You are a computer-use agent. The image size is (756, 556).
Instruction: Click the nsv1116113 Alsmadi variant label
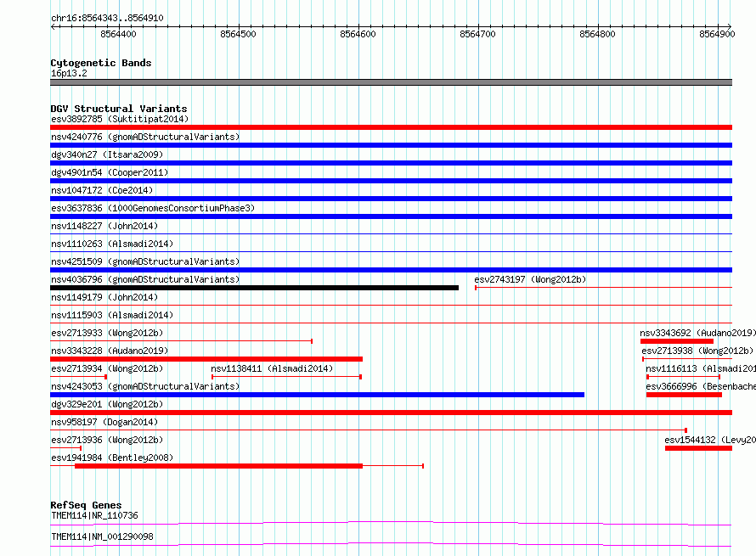[701, 368]
